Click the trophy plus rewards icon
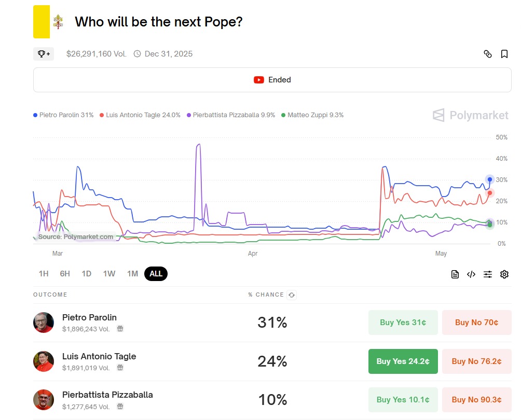521x420 pixels. (x=44, y=54)
